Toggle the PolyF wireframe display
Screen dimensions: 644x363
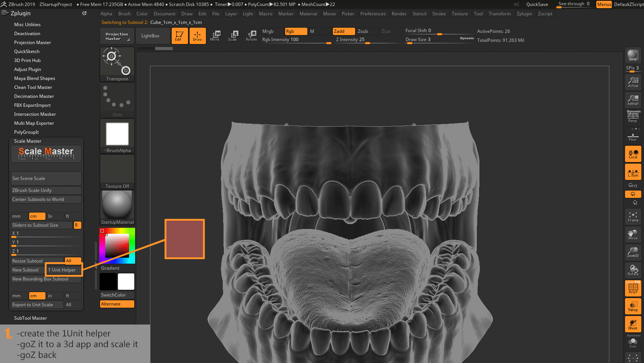[633, 288]
